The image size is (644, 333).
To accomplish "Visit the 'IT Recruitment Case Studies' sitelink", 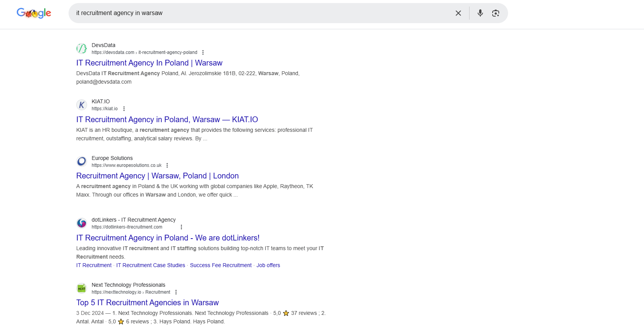I will 151,265.
